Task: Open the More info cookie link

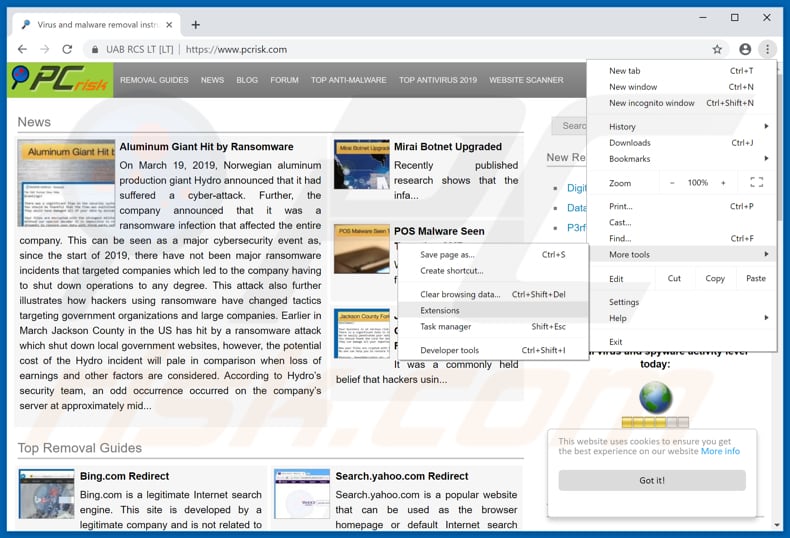Action: click(720, 451)
